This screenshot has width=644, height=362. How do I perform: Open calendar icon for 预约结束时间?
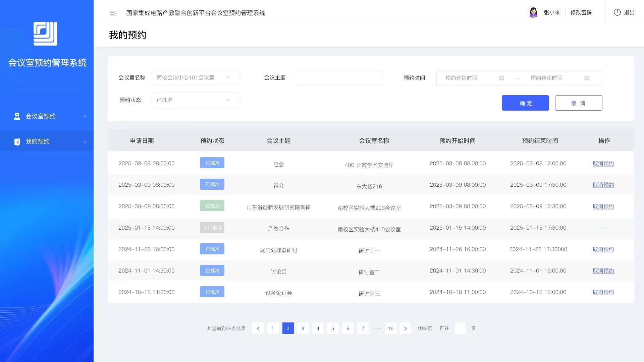click(587, 78)
